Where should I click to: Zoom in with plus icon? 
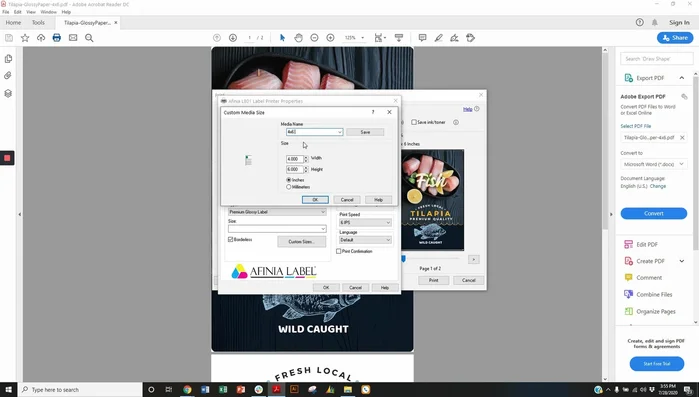click(x=330, y=38)
